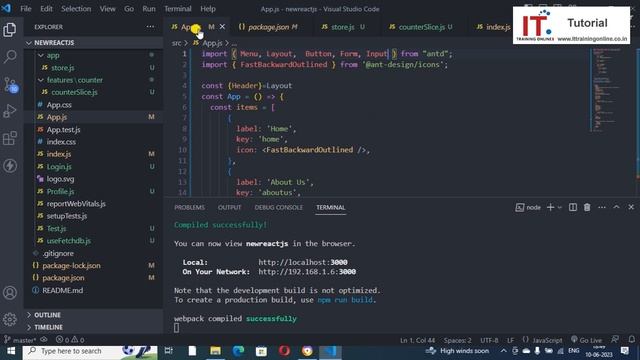The height and width of the screenshot is (360, 640).
Task: Open the node terminal shell label
Action: coord(528,207)
